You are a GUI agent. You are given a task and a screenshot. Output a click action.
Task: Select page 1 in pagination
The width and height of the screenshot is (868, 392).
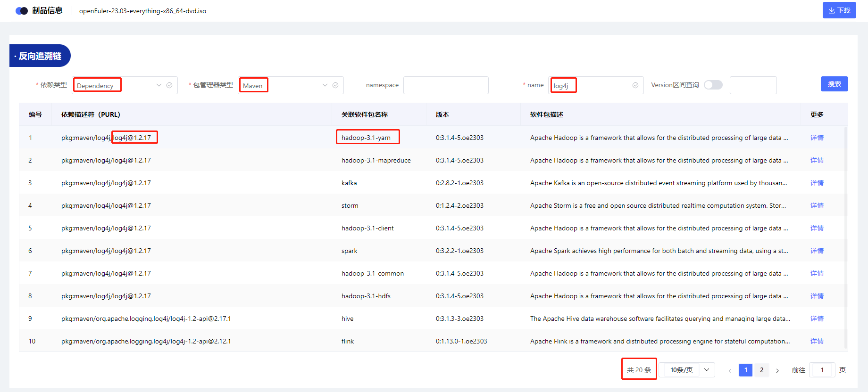point(745,370)
